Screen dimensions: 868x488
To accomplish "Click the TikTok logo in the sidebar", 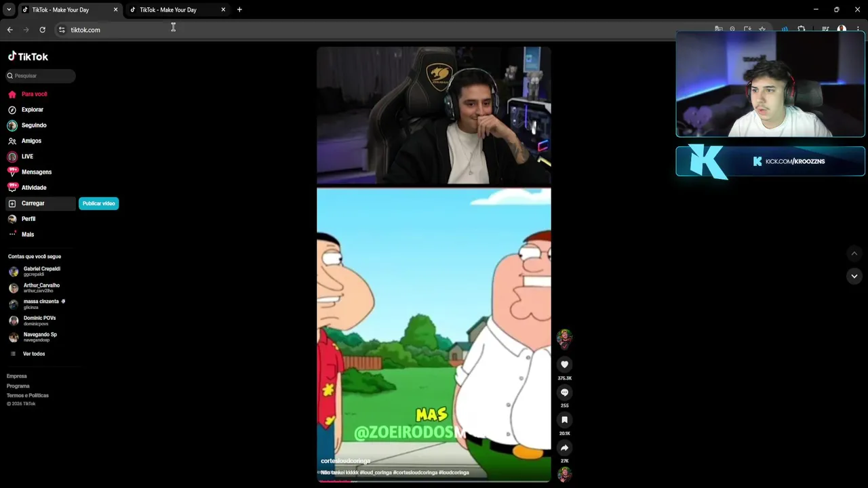I will point(28,56).
